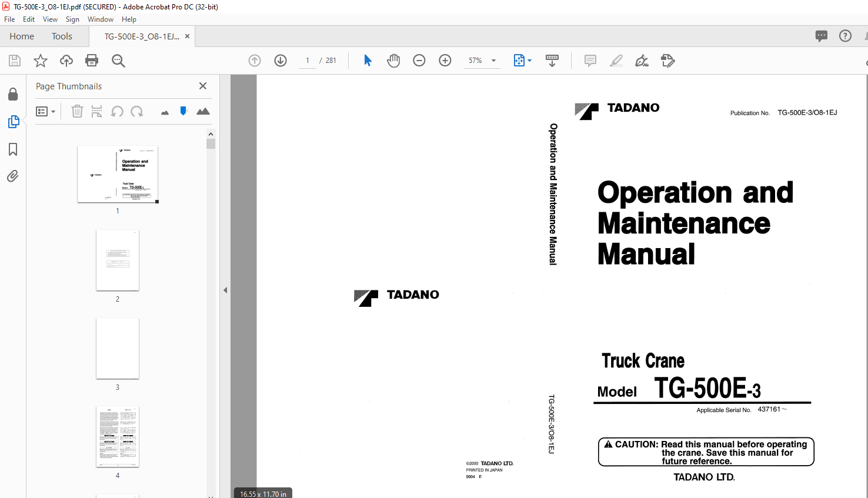Click the total page count 281 text
Image resolution: width=868 pixels, height=498 pixels.
tap(331, 61)
